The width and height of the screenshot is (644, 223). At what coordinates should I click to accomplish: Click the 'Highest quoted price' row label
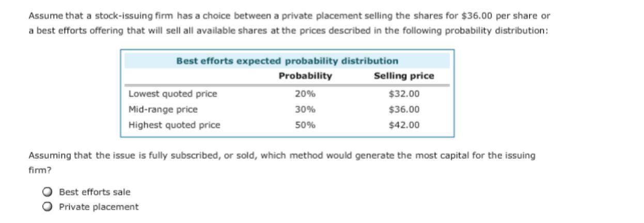point(174,125)
